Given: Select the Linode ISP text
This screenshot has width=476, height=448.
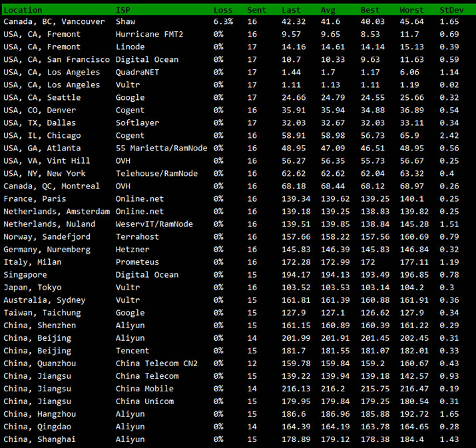Looking at the screenshot, I should pyautogui.click(x=130, y=47).
